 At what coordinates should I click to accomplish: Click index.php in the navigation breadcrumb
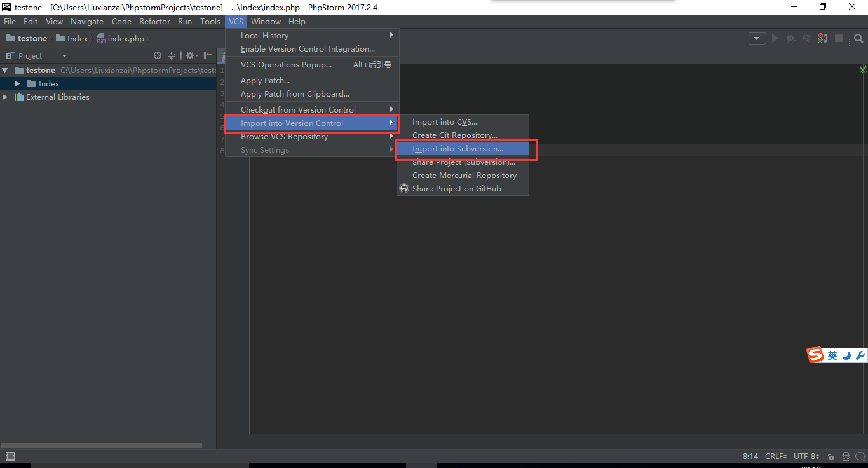[121, 38]
